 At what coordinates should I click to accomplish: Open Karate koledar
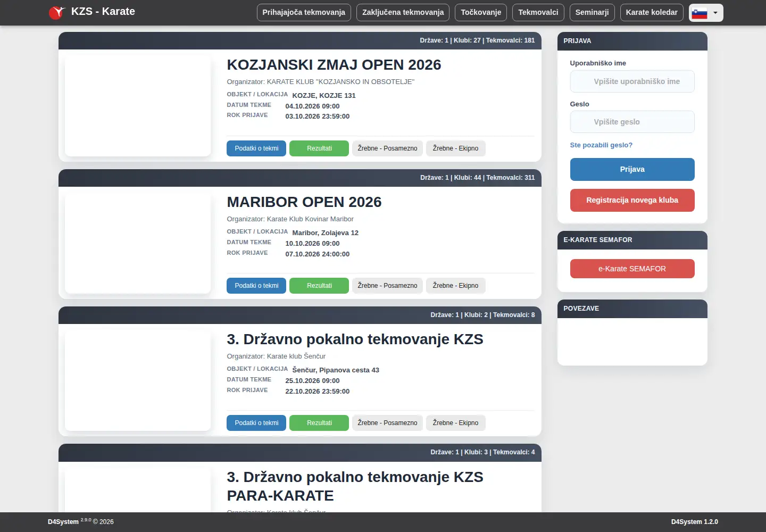(x=652, y=13)
